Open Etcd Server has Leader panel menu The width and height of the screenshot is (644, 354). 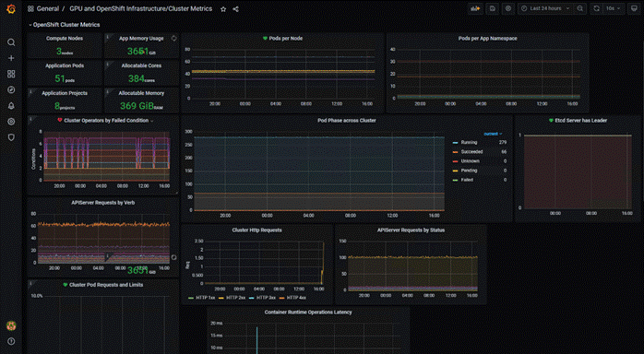[x=580, y=120]
